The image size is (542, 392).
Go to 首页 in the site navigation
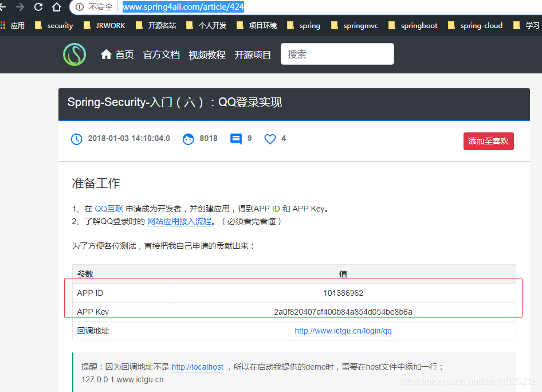[x=117, y=54]
